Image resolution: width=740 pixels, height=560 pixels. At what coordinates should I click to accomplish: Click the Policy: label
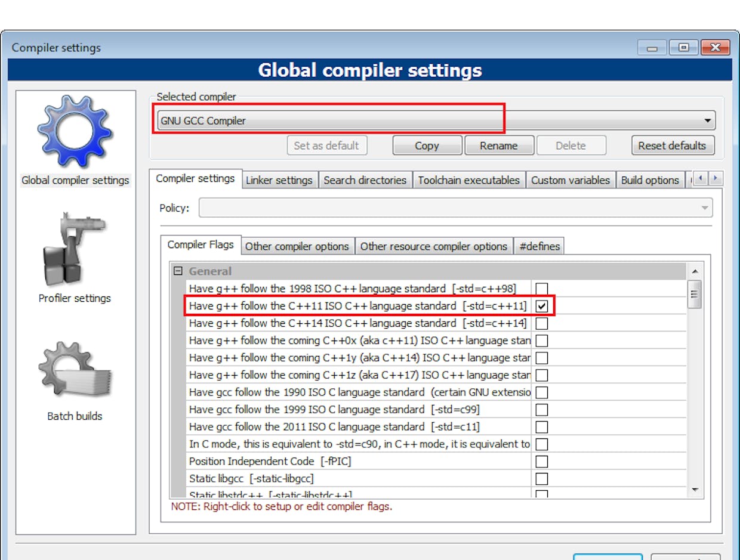(174, 208)
